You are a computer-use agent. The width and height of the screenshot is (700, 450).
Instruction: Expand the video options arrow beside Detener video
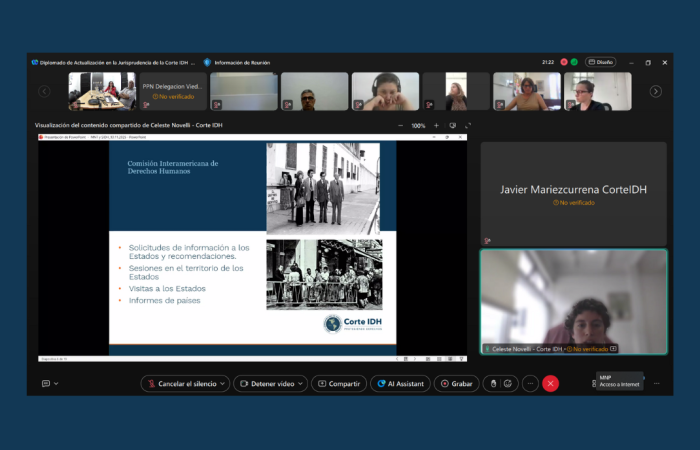point(302,383)
